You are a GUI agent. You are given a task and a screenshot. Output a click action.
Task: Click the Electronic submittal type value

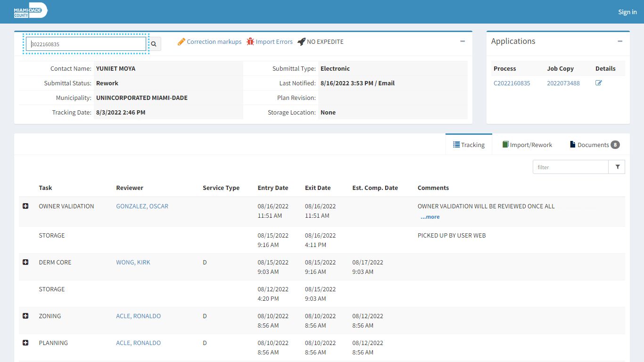[x=335, y=68]
